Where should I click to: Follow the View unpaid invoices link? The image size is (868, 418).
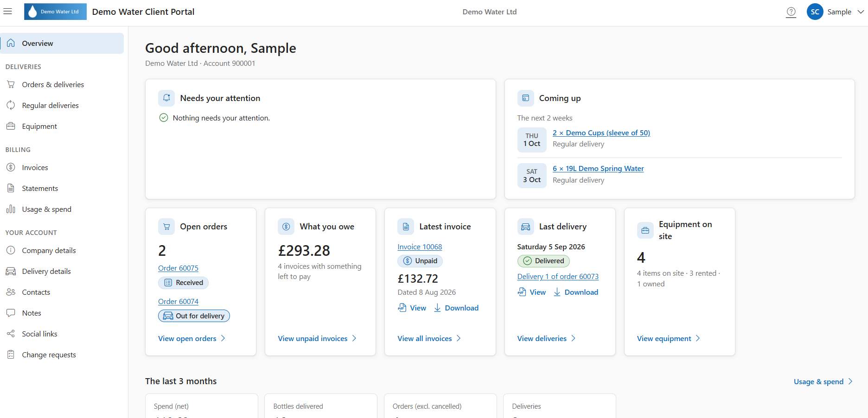318,339
